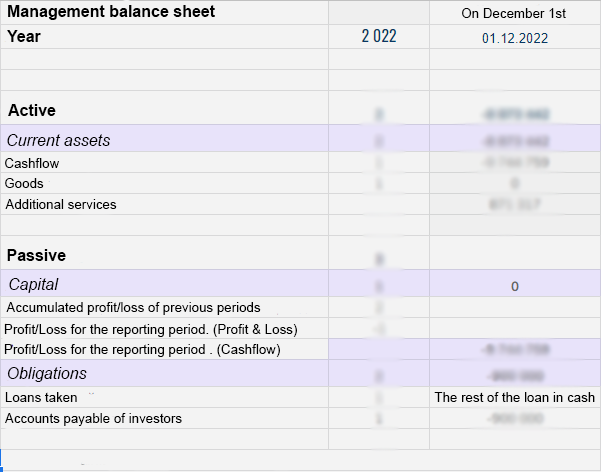
Task: Select the Goods row label cell
Action: click(x=25, y=184)
